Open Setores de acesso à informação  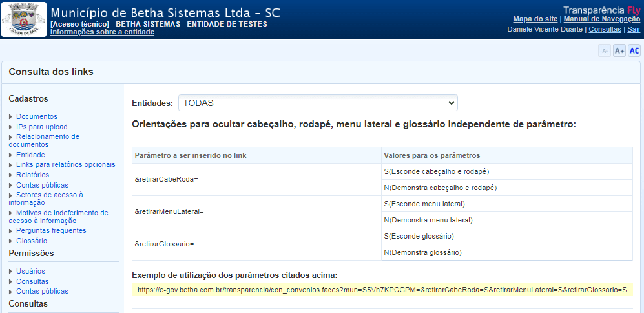pyautogui.click(x=46, y=199)
